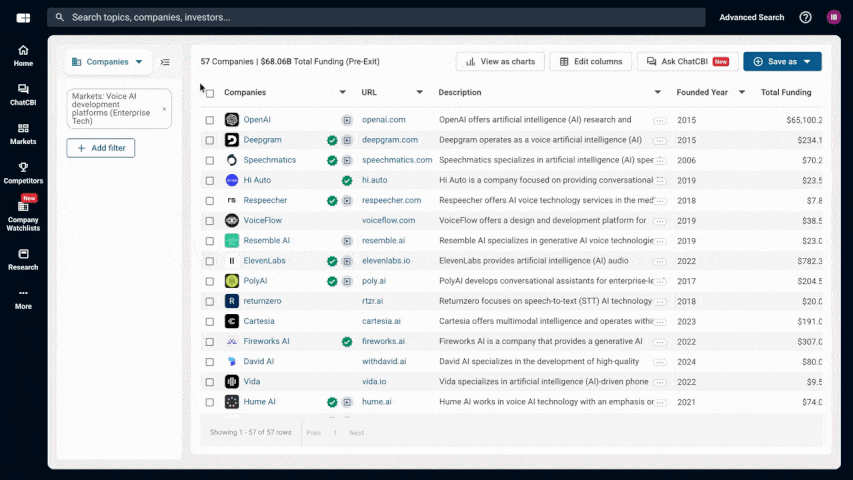
Task: Click the Add filter button
Action: click(101, 148)
